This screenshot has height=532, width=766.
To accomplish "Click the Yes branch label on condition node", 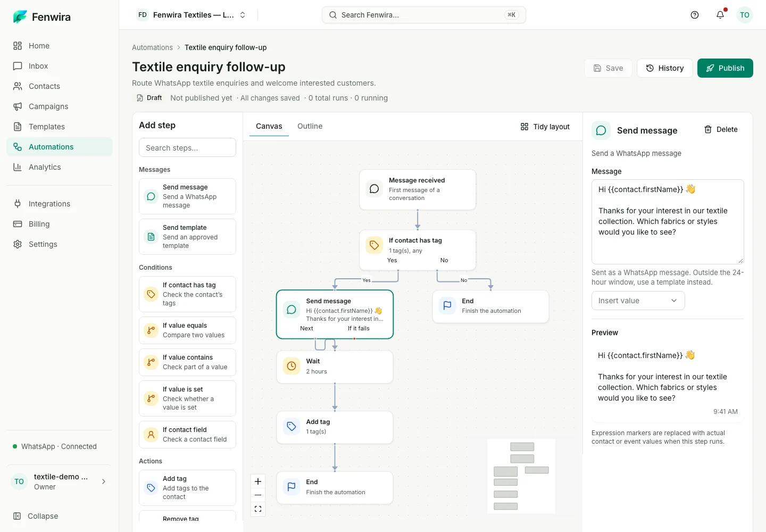I will click(x=392, y=260).
